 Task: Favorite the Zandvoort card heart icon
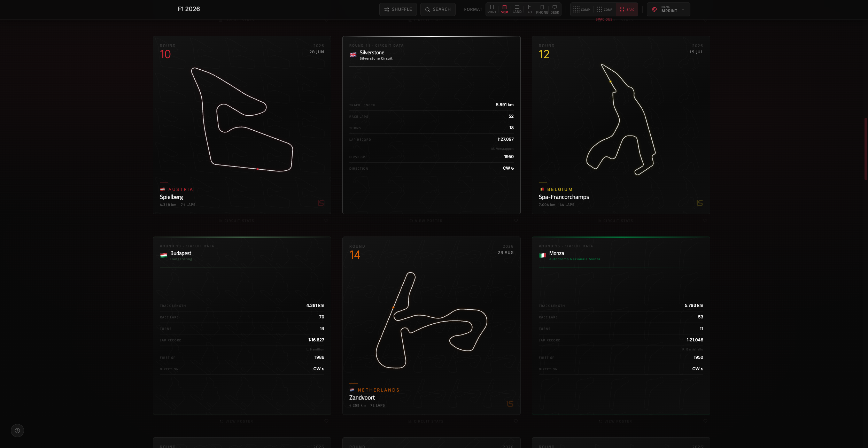tap(516, 421)
